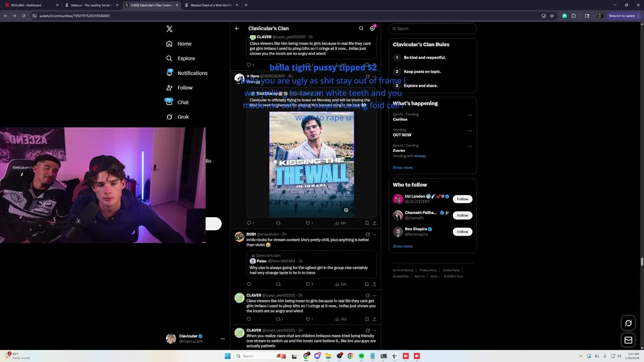Open more options for Carlitos trend

tap(470, 115)
